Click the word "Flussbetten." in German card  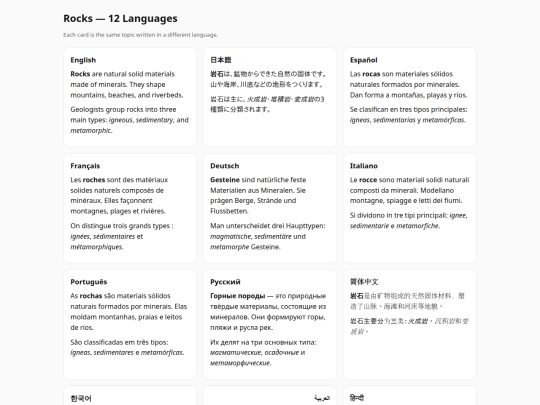click(229, 211)
